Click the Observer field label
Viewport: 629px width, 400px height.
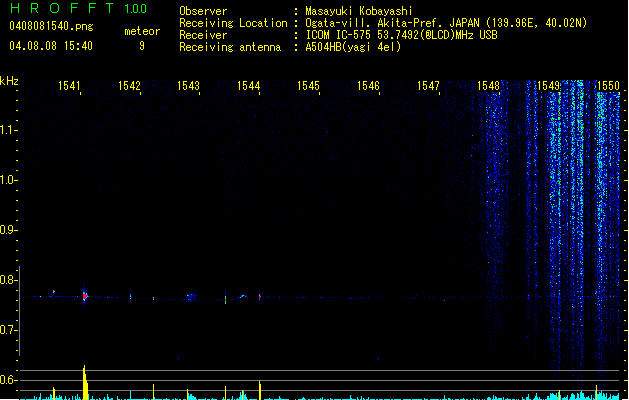coord(203,11)
